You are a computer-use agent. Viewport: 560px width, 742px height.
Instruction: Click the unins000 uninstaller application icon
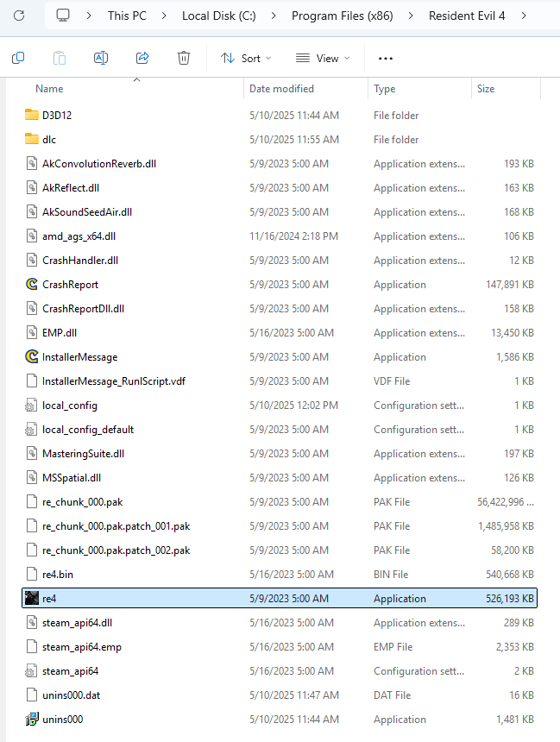32,720
